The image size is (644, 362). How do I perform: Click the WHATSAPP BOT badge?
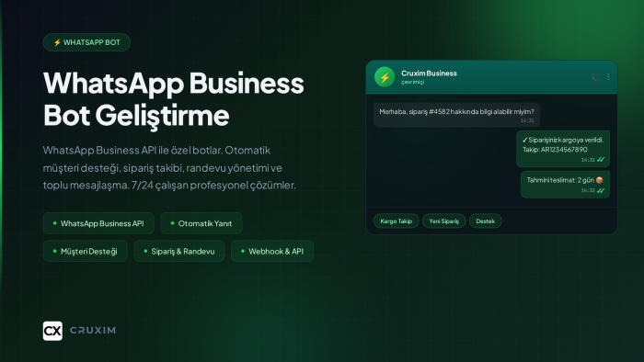click(x=86, y=42)
